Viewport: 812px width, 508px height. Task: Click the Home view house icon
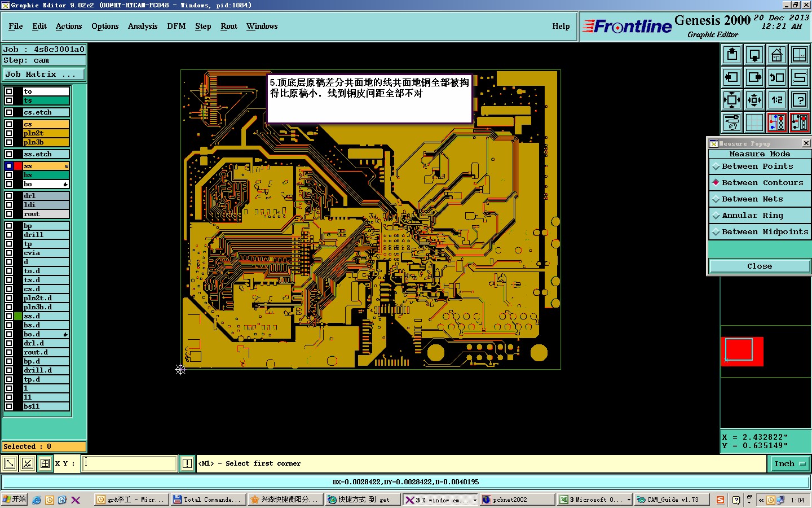777,55
